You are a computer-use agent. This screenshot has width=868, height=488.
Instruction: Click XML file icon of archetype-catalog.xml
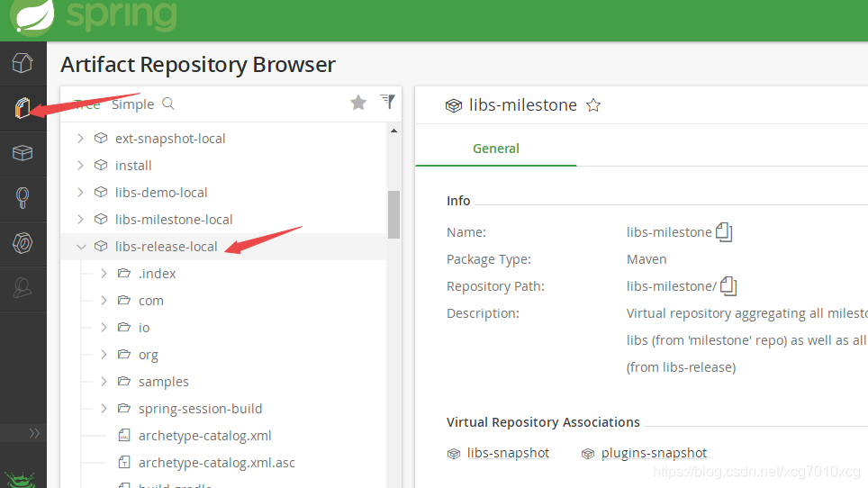click(x=124, y=436)
